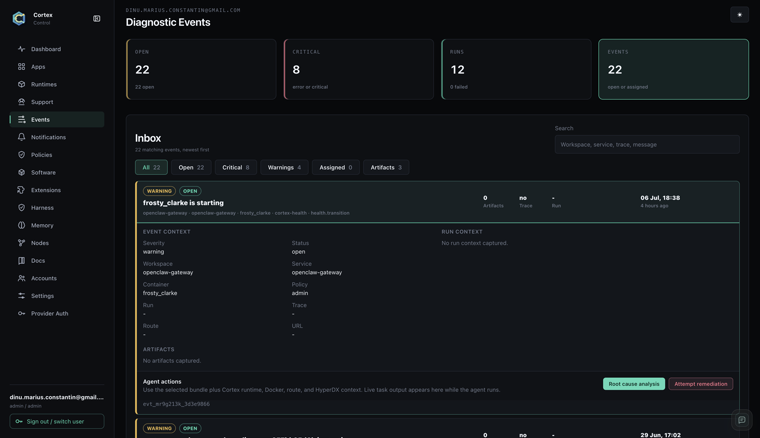Click the Provider Auth key icon

point(21,313)
